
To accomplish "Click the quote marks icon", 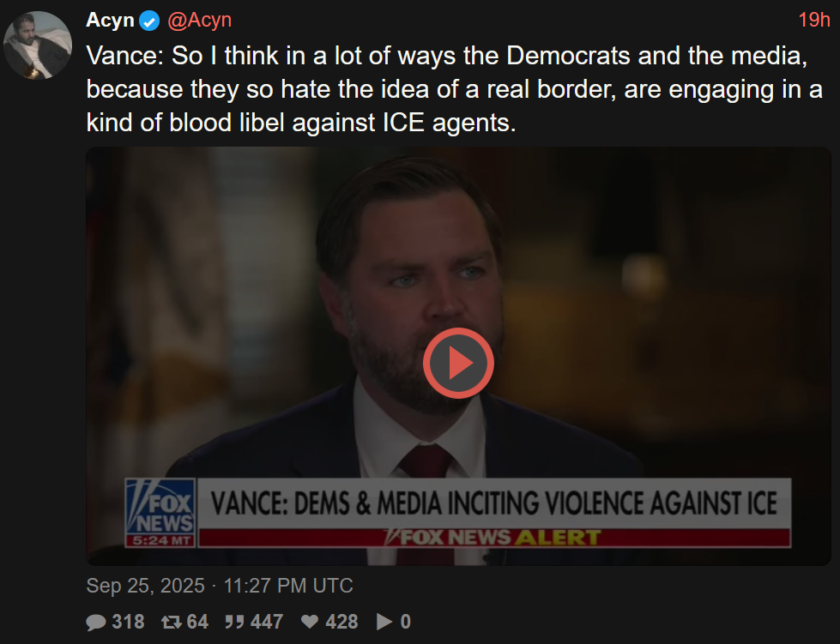I will (233, 623).
